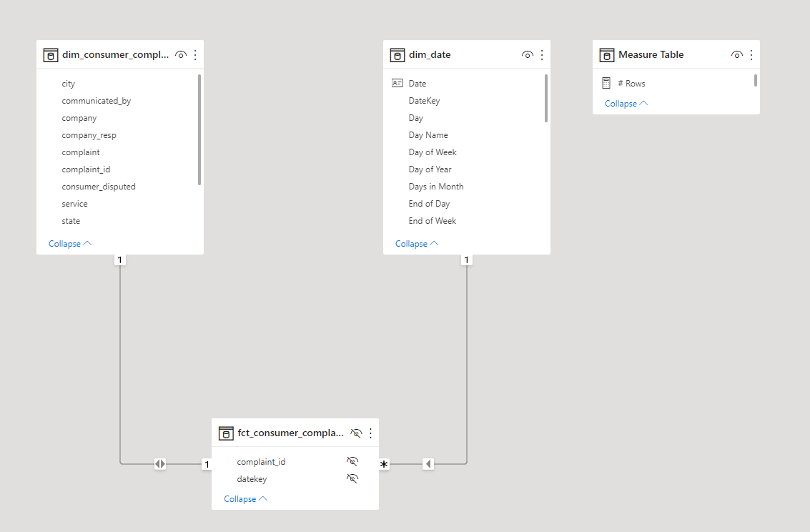Click the bidirectional cross-filter arrow on relationship
Viewport: 810px width, 532px height.
point(160,464)
